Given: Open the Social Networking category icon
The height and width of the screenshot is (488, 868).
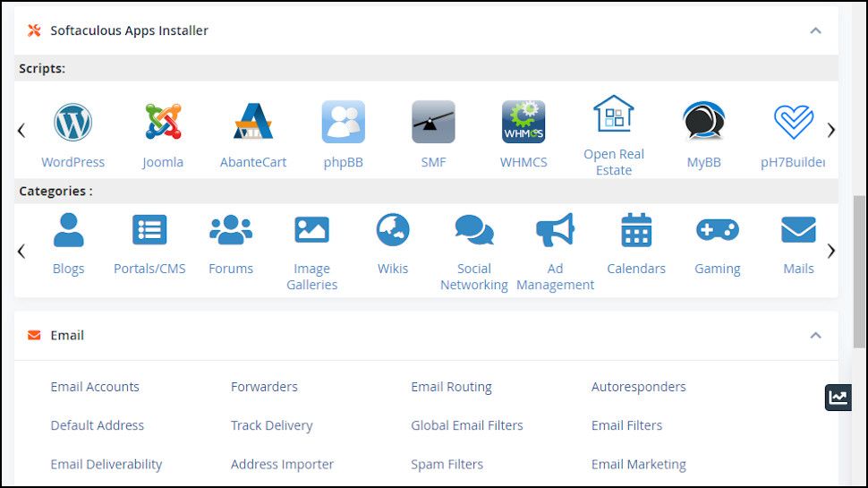Looking at the screenshot, I should click(474, 230).
